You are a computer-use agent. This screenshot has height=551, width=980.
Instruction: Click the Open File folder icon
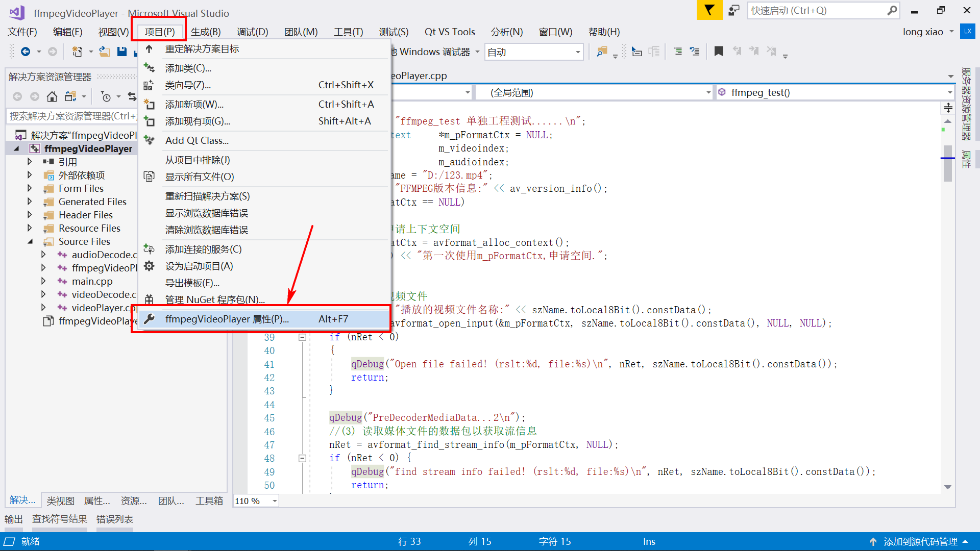[104, 52]
